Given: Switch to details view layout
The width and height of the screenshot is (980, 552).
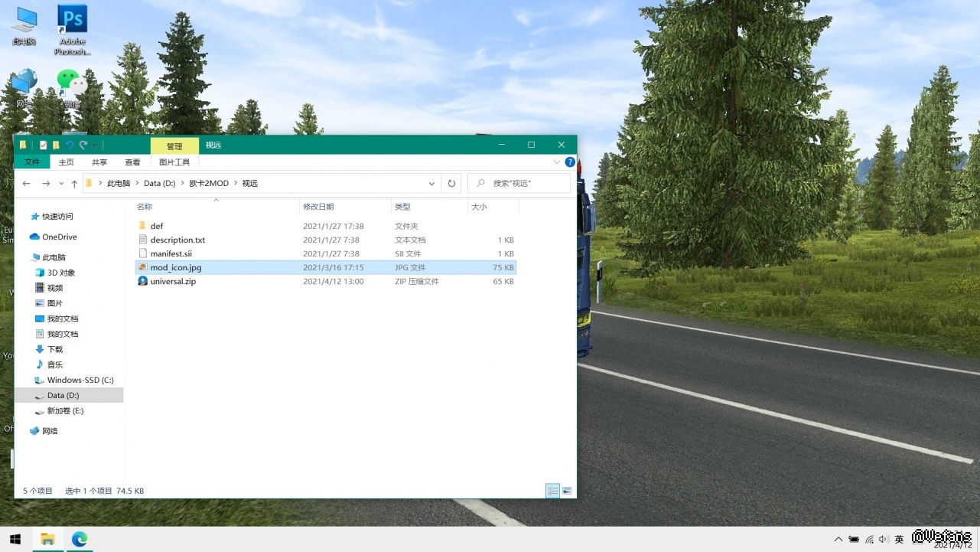Looking at the screenshot, I should tap(552, 491).
